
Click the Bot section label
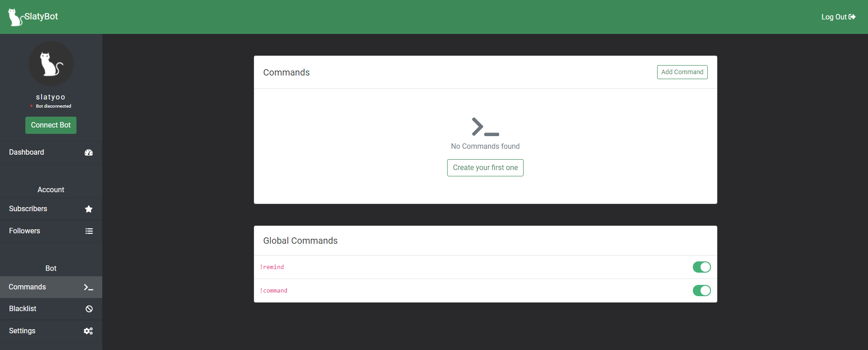(51, 269)
